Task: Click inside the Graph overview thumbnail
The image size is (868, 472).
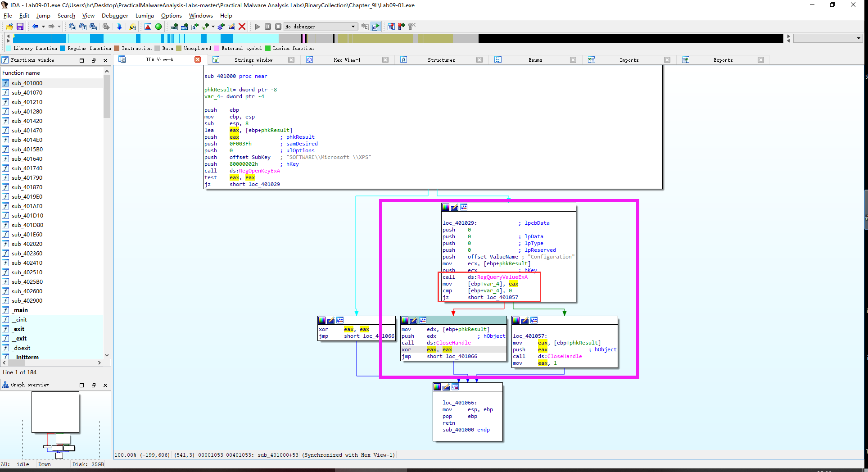Action: coord(56,424)
